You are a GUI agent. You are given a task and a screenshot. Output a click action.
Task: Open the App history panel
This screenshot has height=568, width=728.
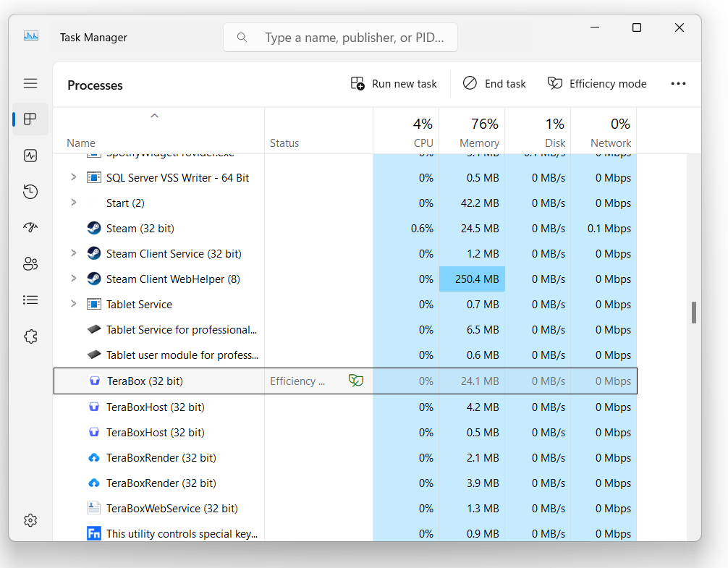(x=30, y=191)
